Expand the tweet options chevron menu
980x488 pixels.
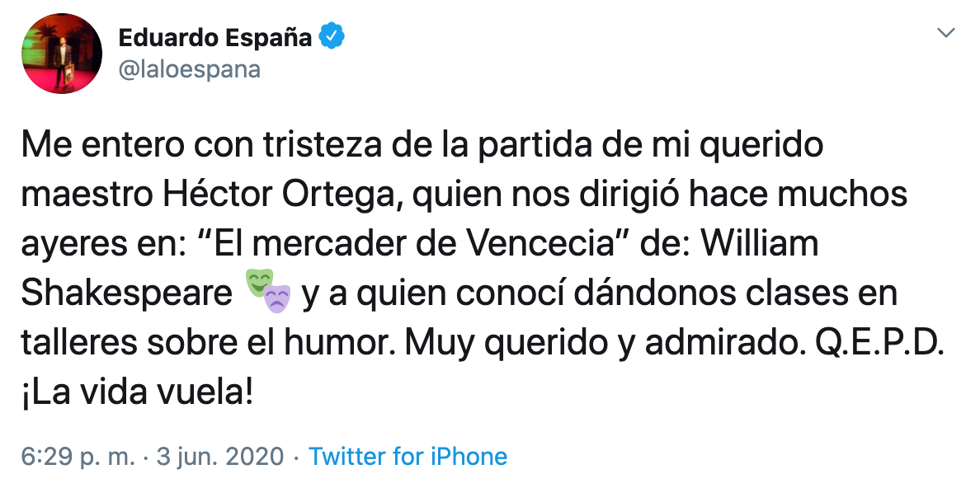click(947, 33)
